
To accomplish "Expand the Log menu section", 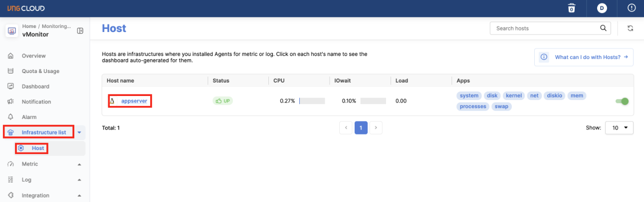I will coord(79,179).
